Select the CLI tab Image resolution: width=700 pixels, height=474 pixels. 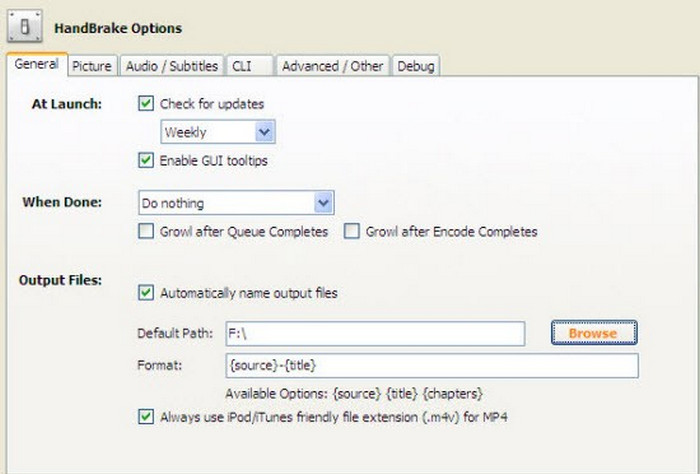click(x=249, y=66)
